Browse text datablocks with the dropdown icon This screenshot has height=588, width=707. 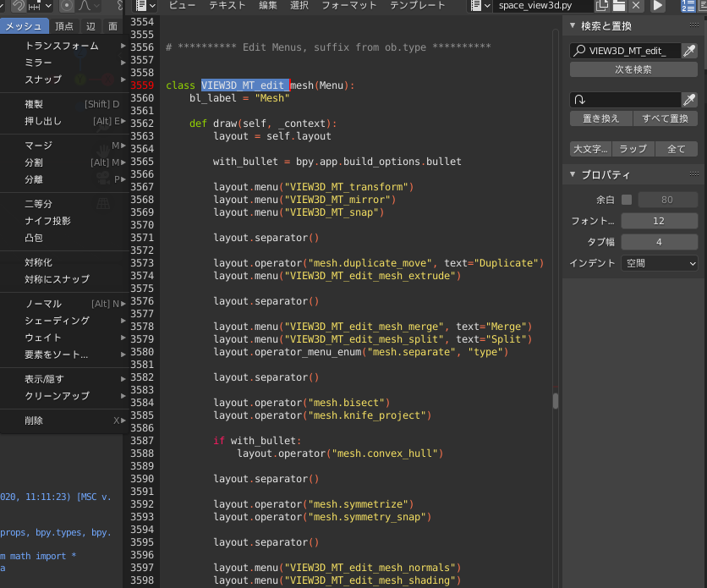click(x=480, y=5)
